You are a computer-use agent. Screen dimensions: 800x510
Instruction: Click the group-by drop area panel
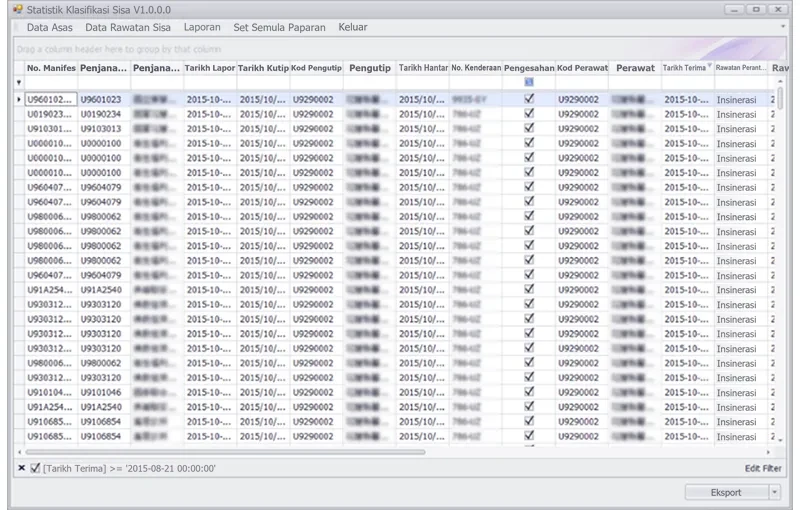point(400,49)
